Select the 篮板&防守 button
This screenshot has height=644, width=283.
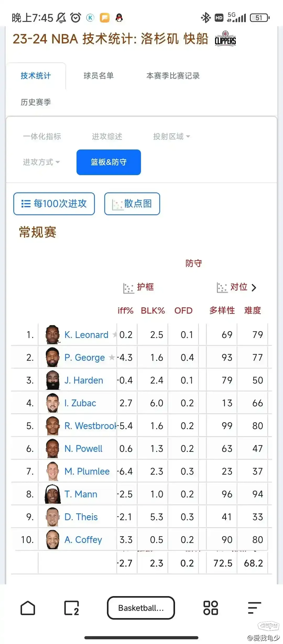click(109, 162)
